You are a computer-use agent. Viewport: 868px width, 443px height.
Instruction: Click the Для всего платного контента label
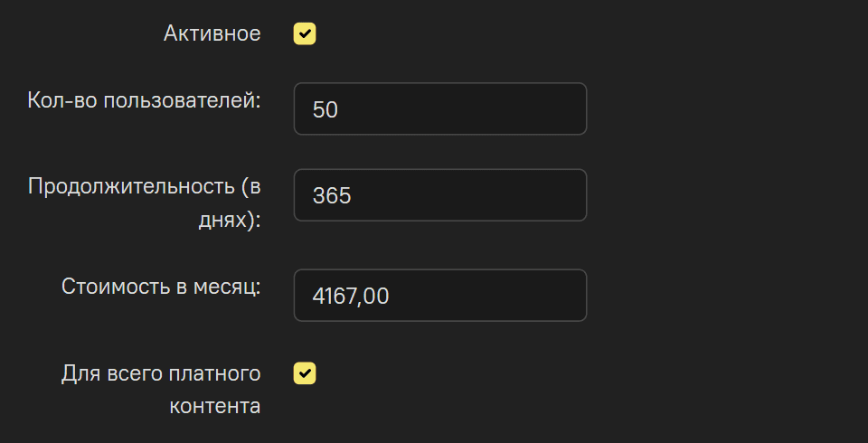tap(161, 389)
